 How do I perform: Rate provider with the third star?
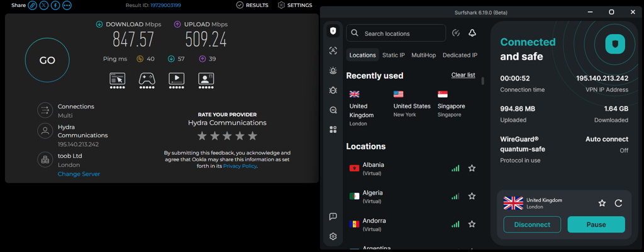(x=227, y=136)
